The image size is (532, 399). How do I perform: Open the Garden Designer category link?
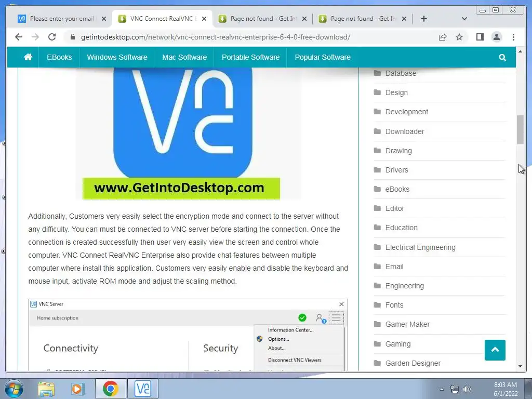(413, 363)
